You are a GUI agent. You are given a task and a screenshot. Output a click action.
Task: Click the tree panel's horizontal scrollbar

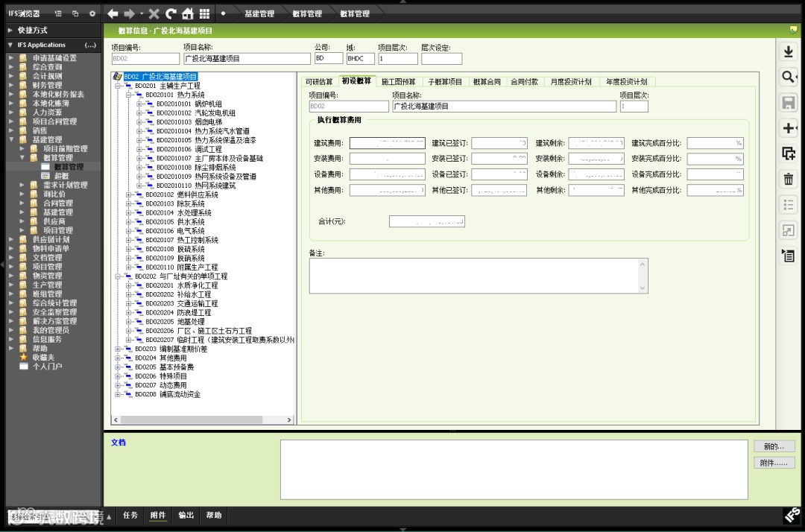pos(192,419)
